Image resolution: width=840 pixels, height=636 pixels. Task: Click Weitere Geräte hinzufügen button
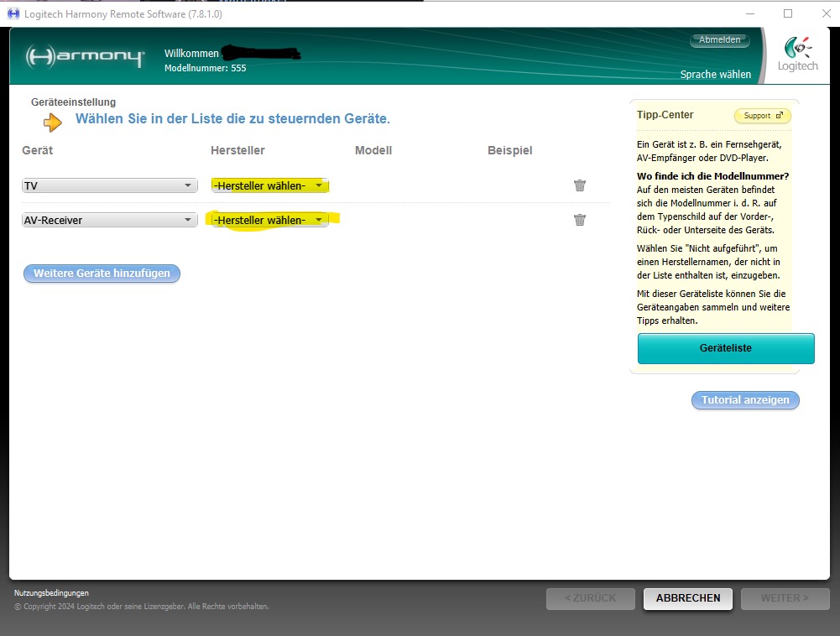coord(102,274)
